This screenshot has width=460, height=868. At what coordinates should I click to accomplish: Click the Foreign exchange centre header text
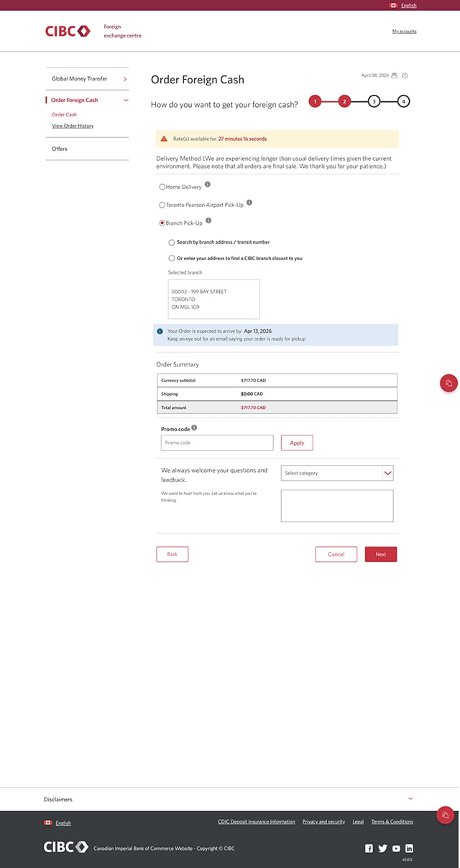coord(122,31)
